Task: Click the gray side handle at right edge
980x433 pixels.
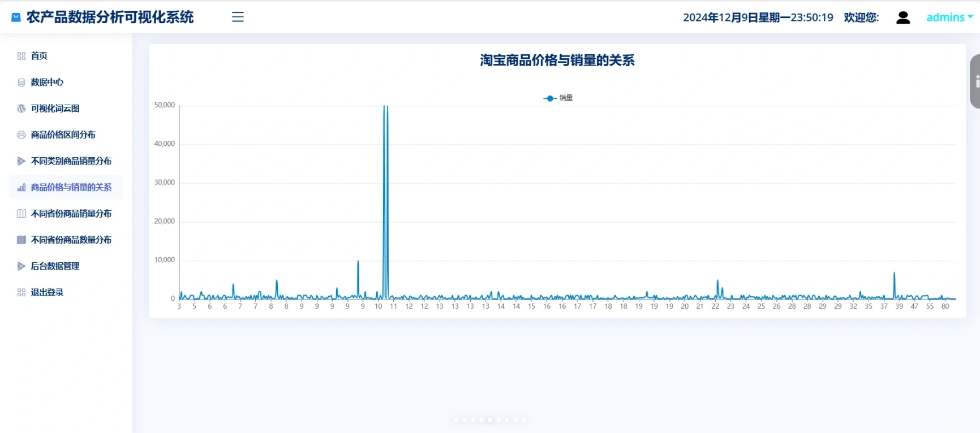Action: pos(975,81)
